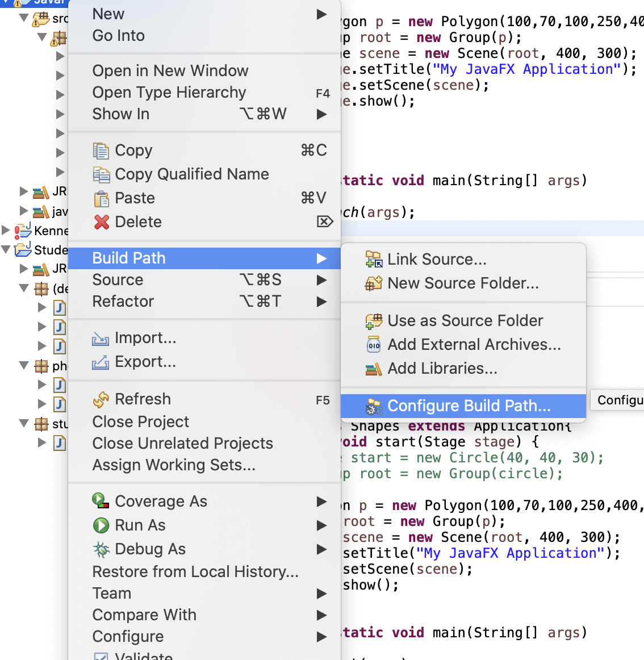Viewport: 644px width, 660px height.
Task: Click the Refresh arrows icon
Action: (x=101, y=400)
